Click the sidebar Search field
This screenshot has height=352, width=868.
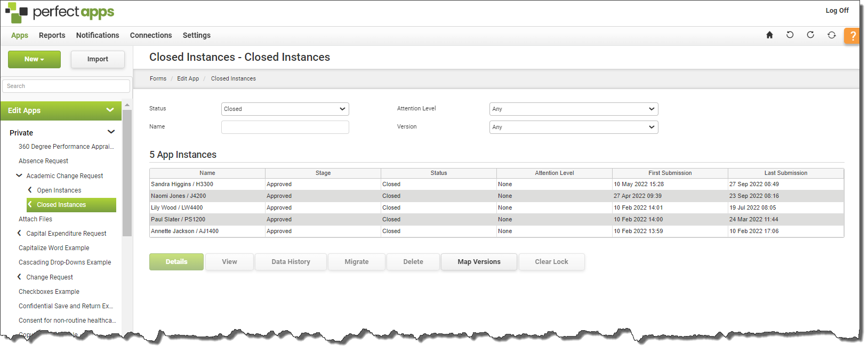point(66,86)
